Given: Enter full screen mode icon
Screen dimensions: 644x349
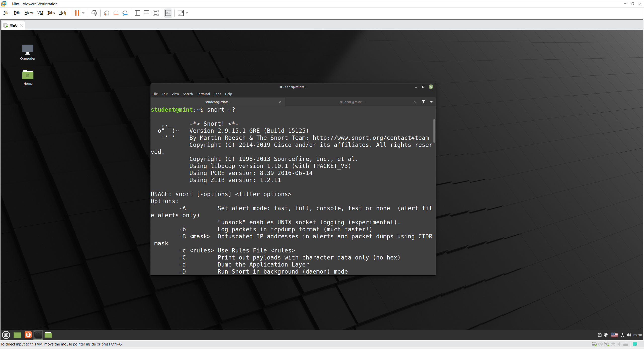Looking at the screenshot, I should point(156,13).
